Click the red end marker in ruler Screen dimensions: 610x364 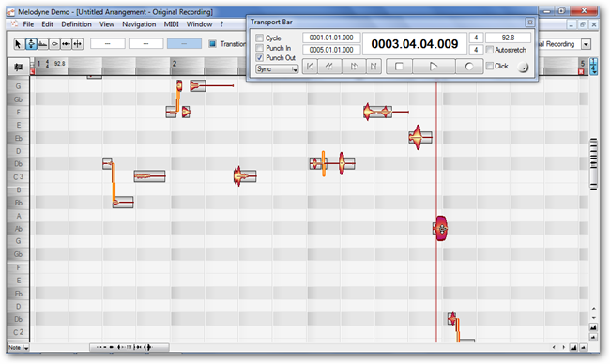tap(581, 71)
